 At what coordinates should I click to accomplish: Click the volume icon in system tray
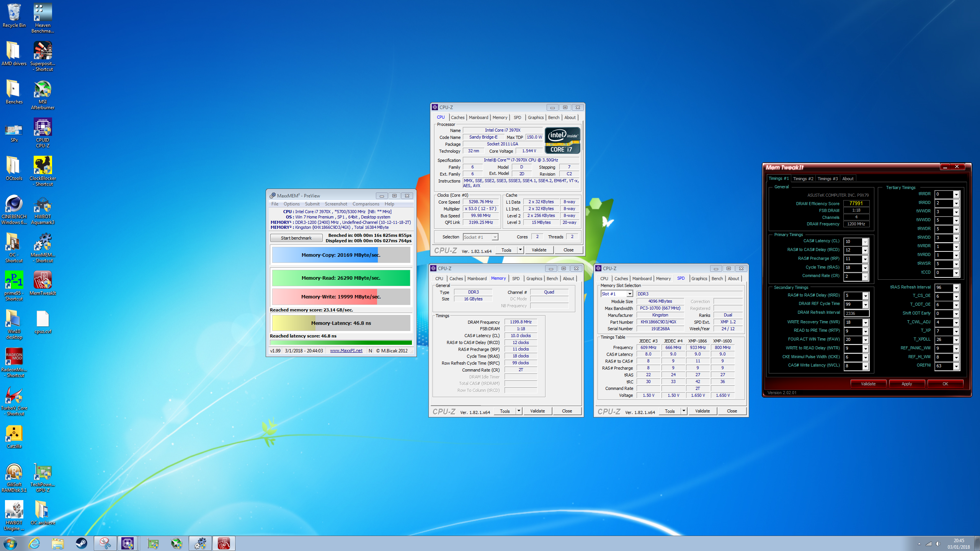[938, 544]
